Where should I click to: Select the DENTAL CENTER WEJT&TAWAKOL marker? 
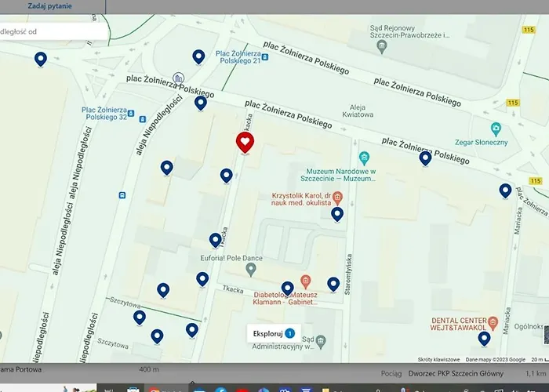[493, 321]
